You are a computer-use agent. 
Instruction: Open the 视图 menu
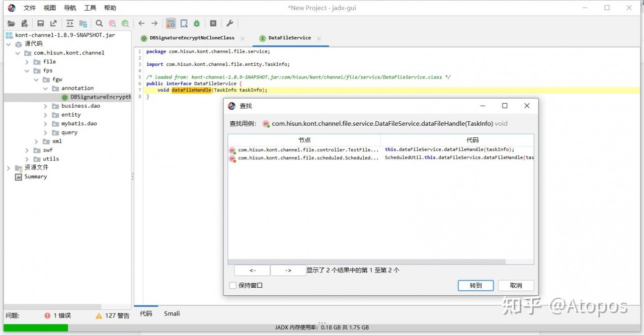tap(50, 8)
